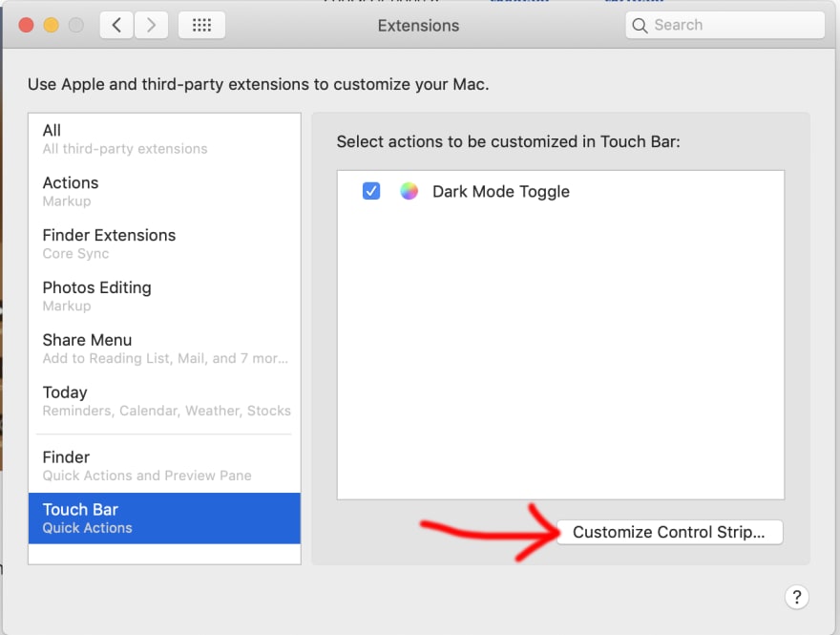The width and height of the screenshot is (840, 635).
Task: Open help with the question mark button
Action: pyautogui.click(x=797, y=597)
